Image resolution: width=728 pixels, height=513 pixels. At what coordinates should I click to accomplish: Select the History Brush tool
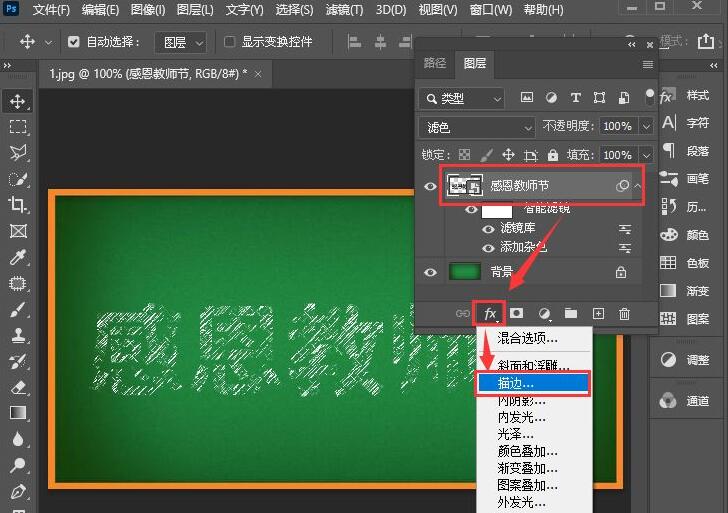pos(18,361)
